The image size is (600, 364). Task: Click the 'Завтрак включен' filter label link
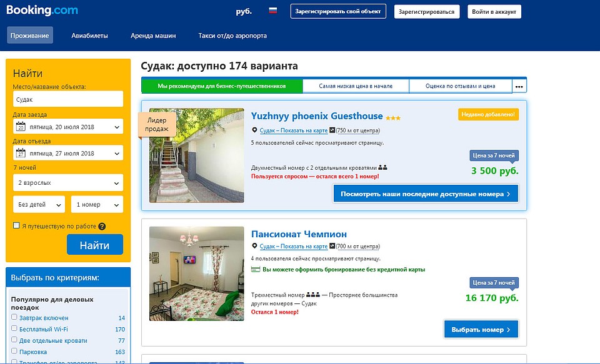(x=44, y=318)
